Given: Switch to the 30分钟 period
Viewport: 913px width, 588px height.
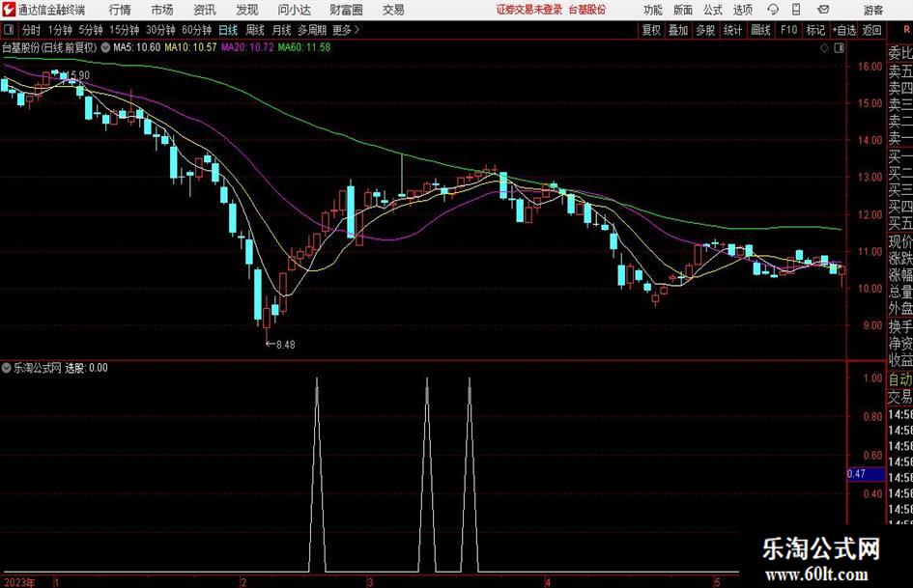Looking at the screenshot, I should [x=160, y=30].
